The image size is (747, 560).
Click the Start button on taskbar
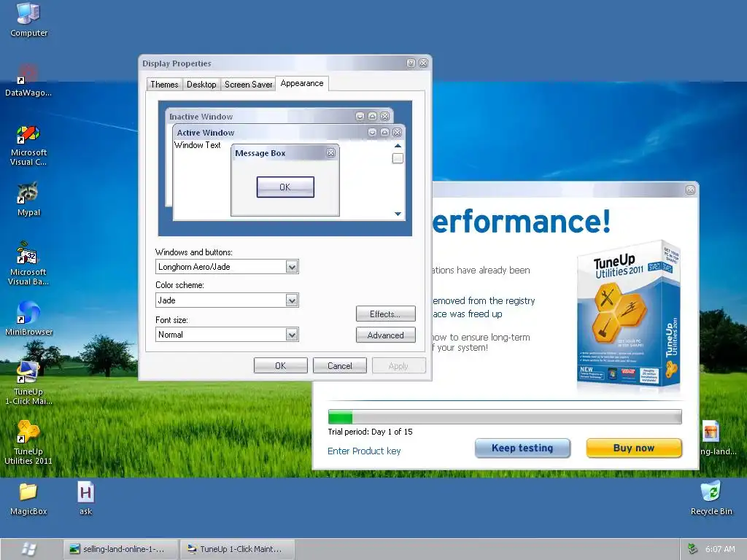click(x=29, y=549)
